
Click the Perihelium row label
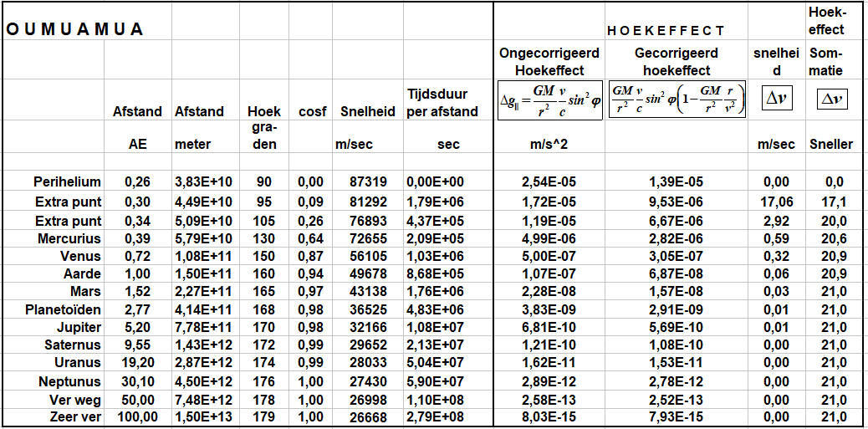pyautogui.click(x=67, y=182)
